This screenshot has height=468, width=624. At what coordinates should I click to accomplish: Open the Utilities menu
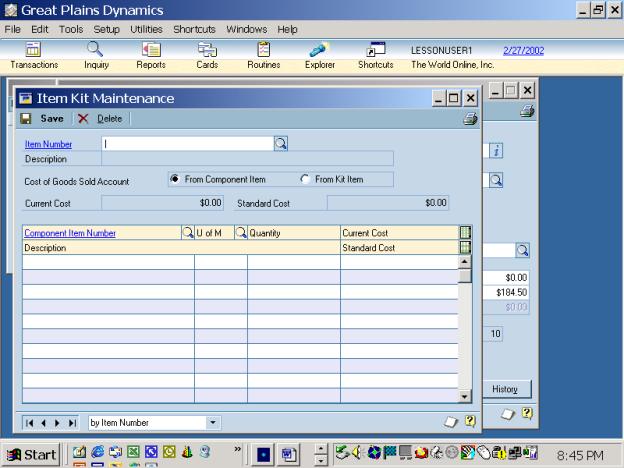146,29
